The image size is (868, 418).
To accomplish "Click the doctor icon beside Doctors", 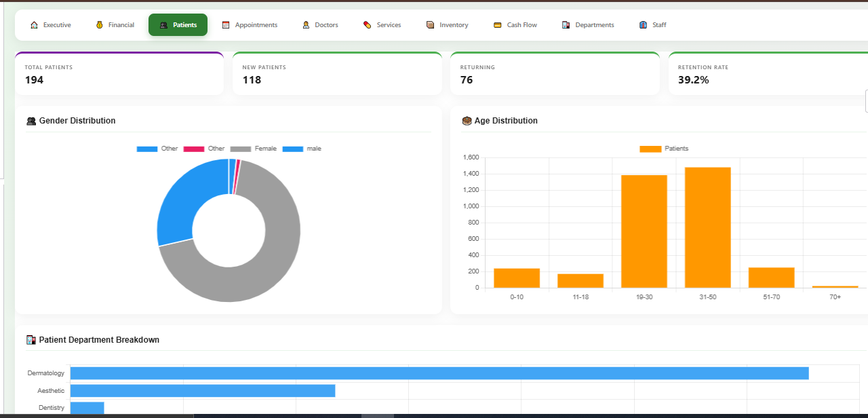I will tap(306, 25).
